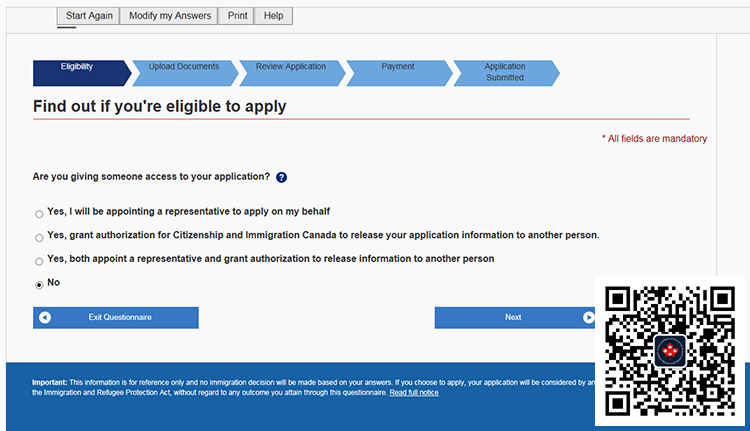
Task: Open the Help button in top bar
Action: (273, 16)
